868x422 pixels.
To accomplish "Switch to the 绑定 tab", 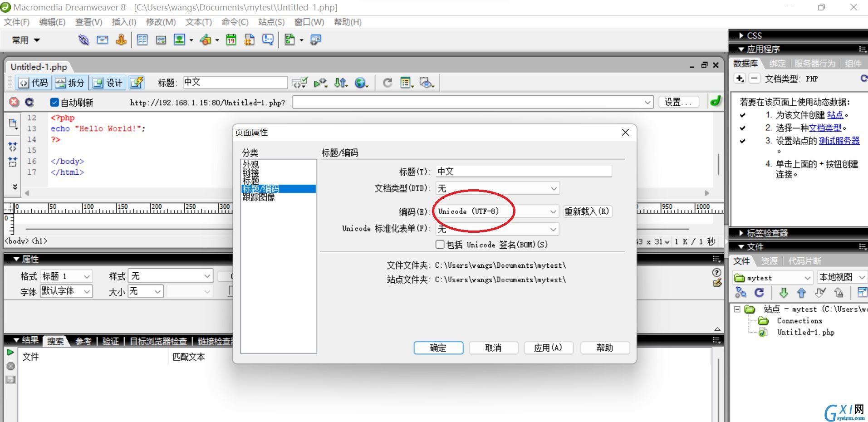I will click(x=777, y=64).
